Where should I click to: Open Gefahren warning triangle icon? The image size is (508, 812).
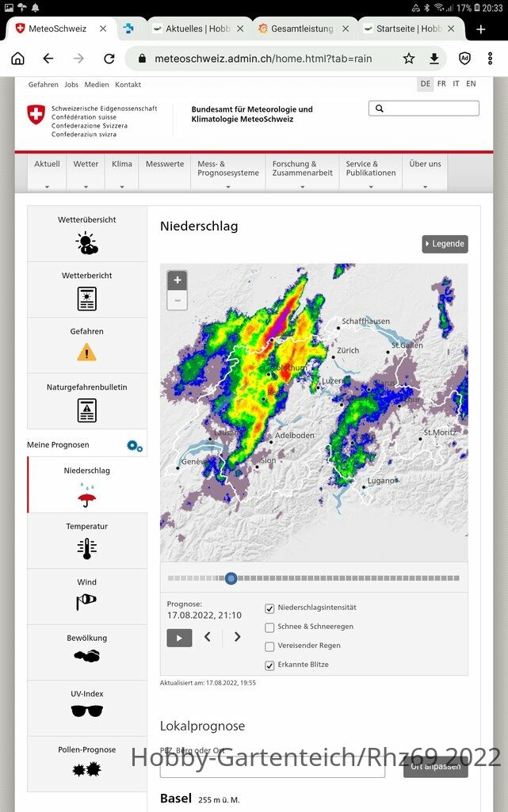(x=86, y=353)
